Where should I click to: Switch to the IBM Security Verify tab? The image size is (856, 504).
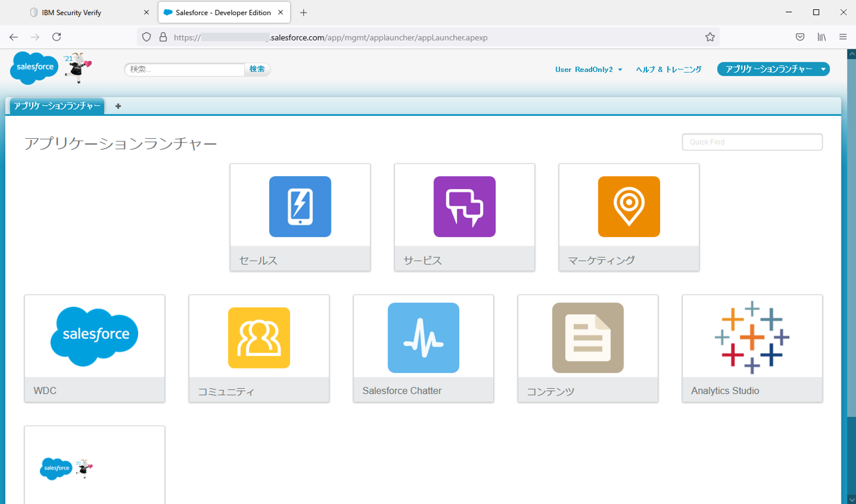click(90, 12)
